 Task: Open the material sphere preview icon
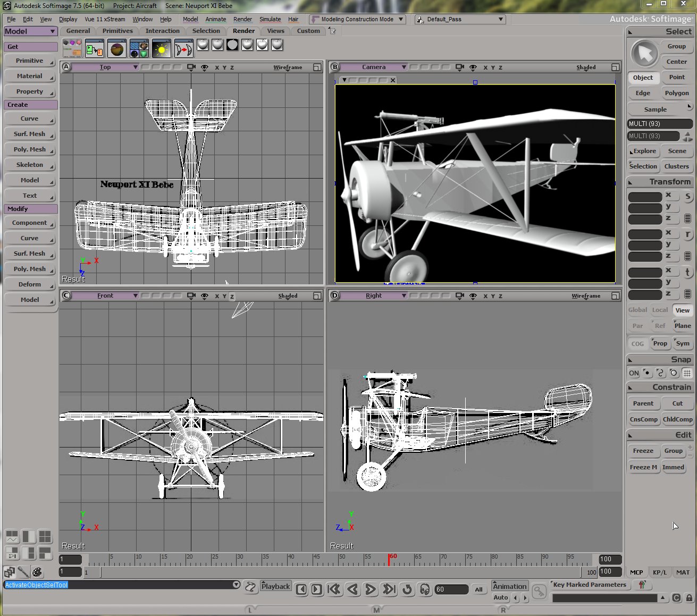coord(116,49)
